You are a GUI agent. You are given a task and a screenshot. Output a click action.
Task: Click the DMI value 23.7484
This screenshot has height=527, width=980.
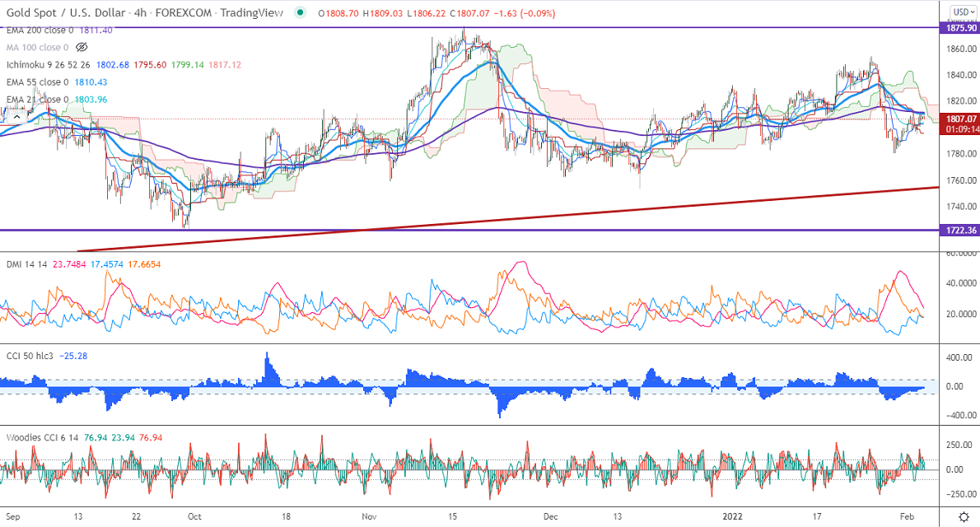69,264
